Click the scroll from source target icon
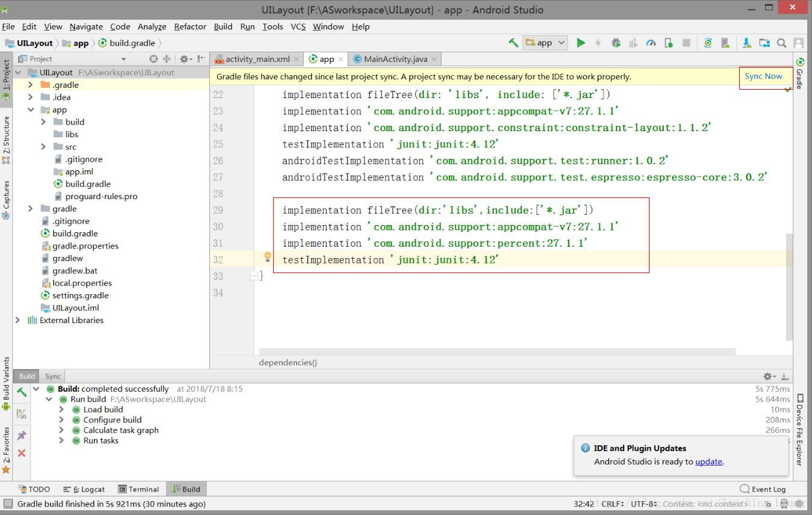 (x=153, y=59)
